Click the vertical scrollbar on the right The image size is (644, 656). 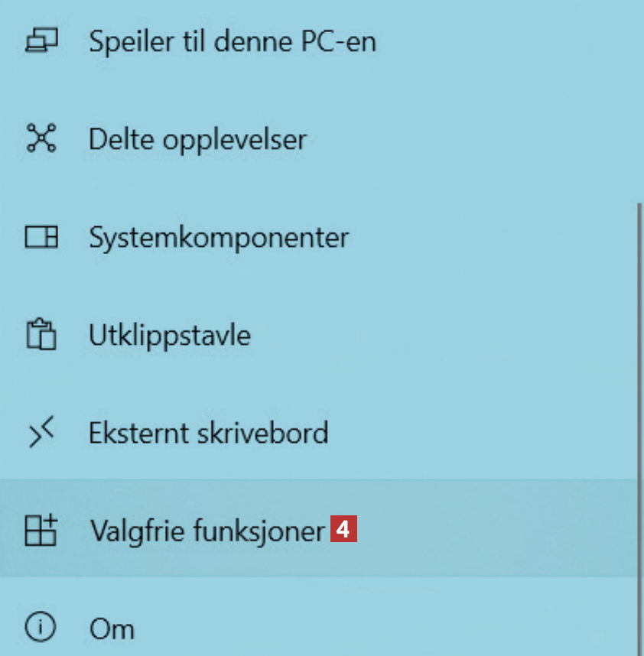pyautogui.click(x=638, y=382)
